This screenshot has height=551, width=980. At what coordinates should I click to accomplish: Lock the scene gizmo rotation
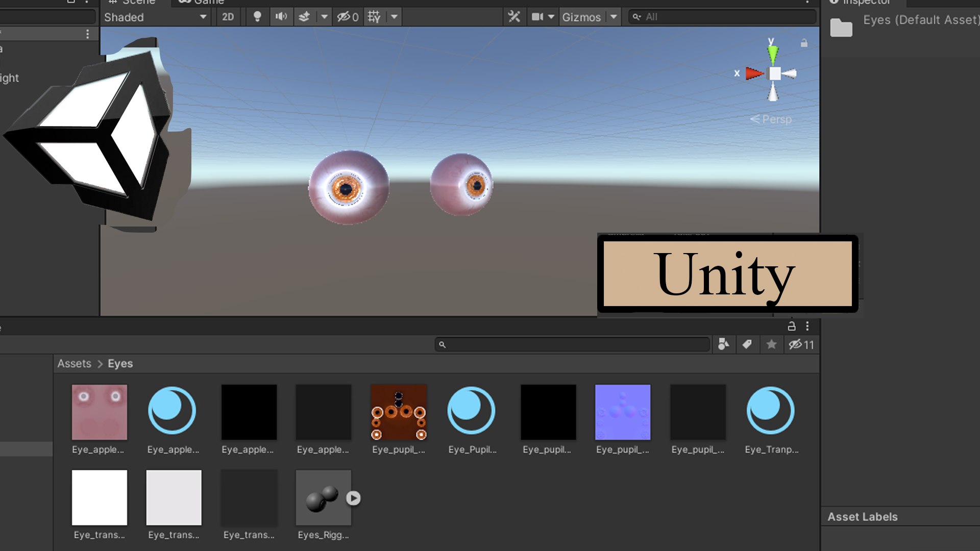coord(804,43)
